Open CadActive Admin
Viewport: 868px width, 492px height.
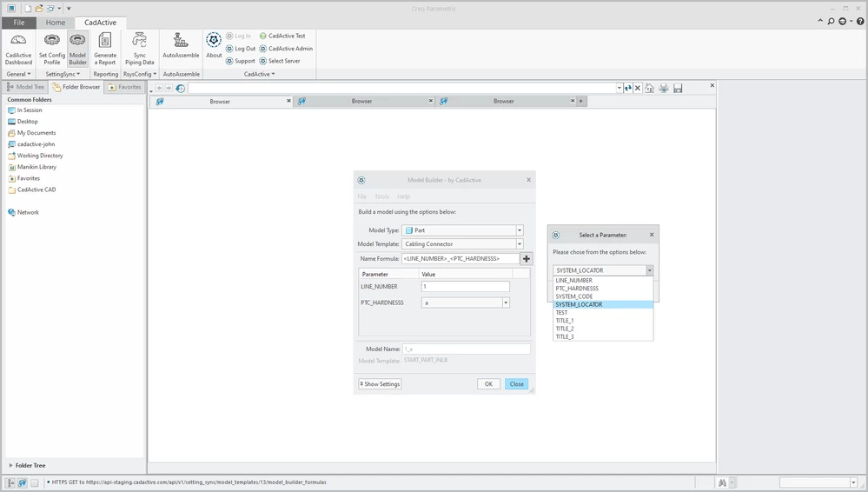coord(286,49)
